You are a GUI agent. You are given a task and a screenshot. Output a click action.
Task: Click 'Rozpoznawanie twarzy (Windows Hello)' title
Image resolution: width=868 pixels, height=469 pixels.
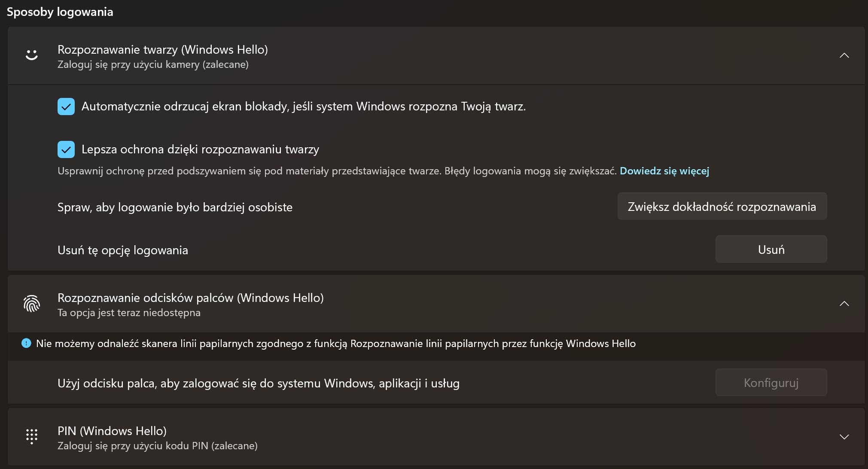[162, 50]
